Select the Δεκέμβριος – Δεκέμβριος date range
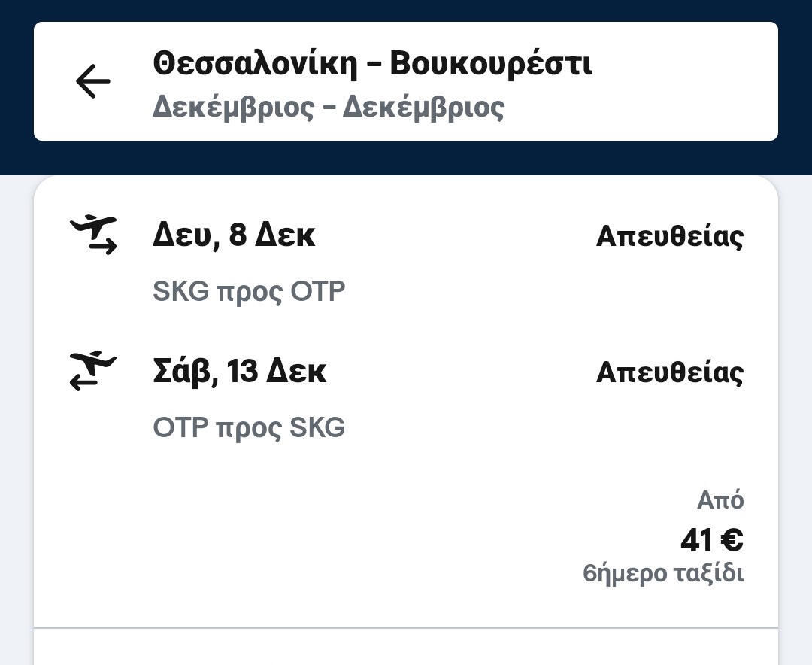The width and height of the screenshot is (812, 665). tap(328, 107)
